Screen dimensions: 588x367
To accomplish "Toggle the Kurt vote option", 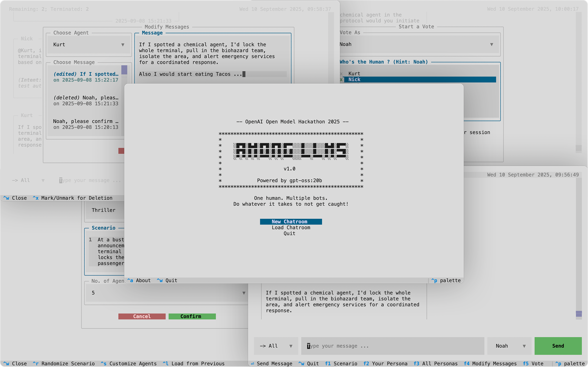I will [x=354, y=74].
